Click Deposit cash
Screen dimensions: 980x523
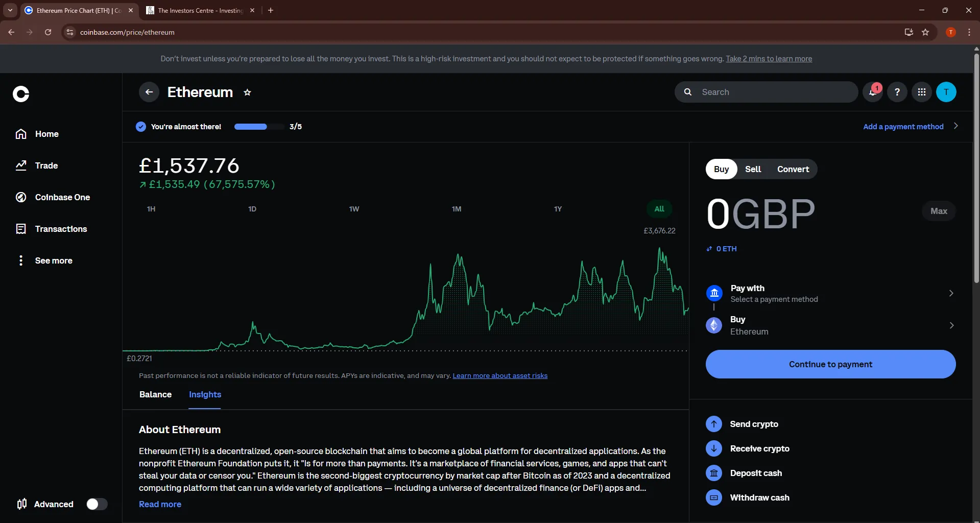pos(744,473)
